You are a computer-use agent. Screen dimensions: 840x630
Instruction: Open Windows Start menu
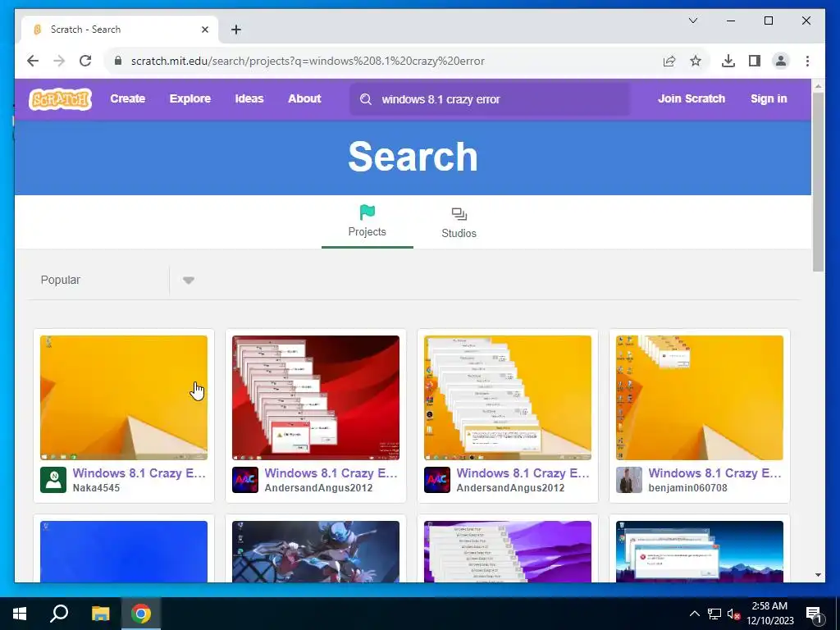(20, 614)
